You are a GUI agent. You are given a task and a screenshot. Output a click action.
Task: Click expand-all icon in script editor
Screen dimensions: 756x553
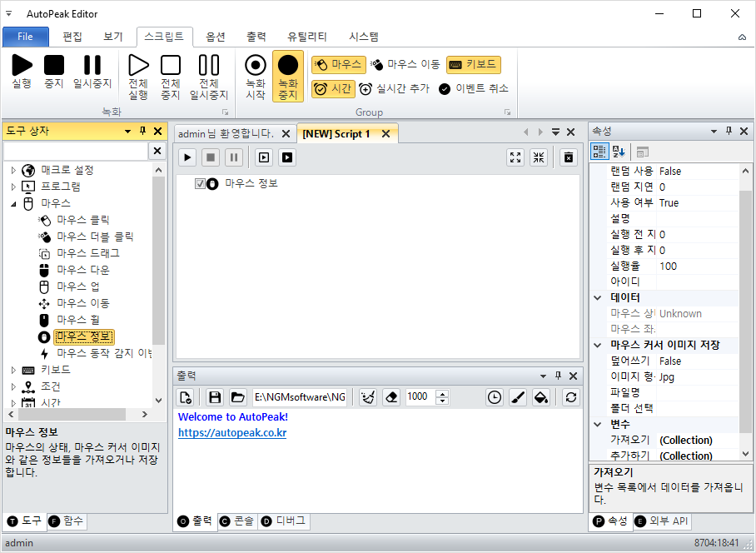click(515, 157)
